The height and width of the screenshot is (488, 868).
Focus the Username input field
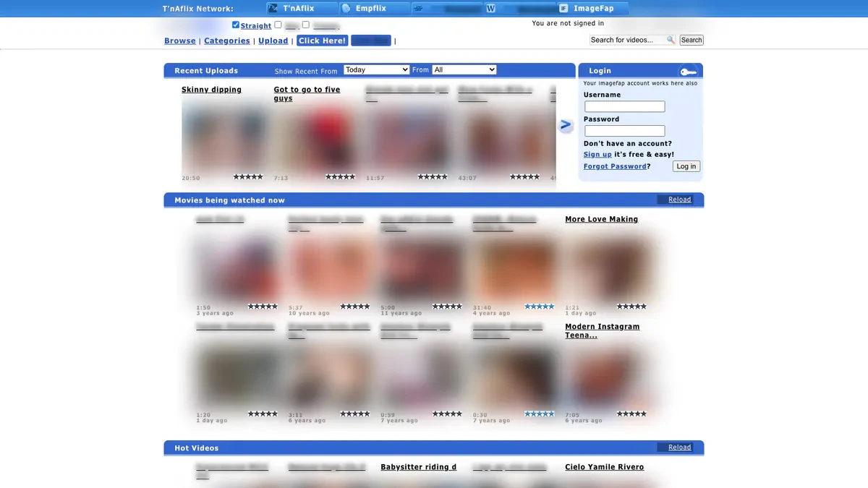click(625, 107)
